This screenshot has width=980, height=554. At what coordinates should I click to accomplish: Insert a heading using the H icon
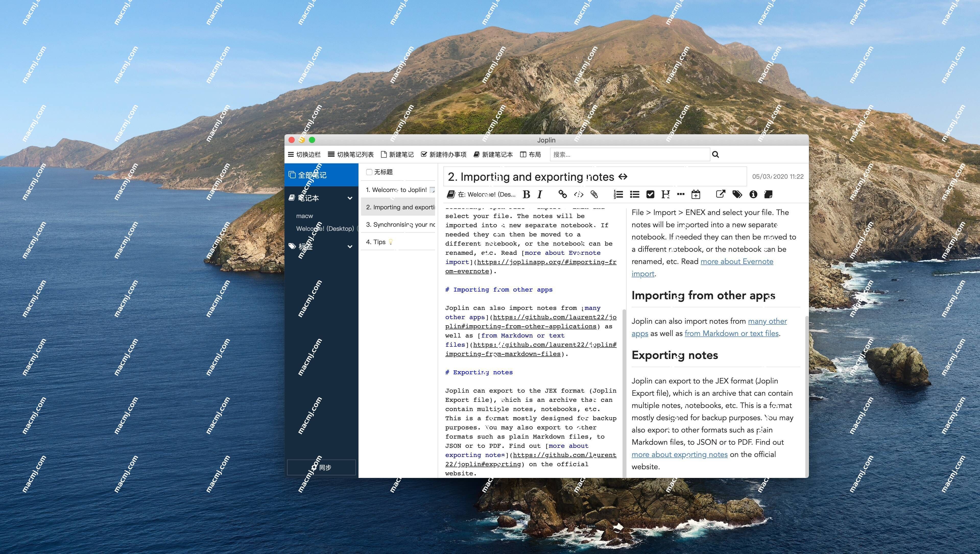coord(665,195)
